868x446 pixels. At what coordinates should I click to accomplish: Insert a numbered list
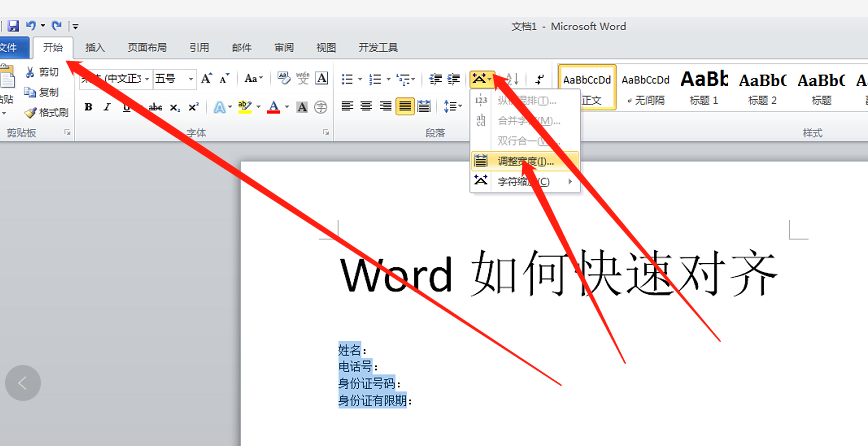[375, 79]
